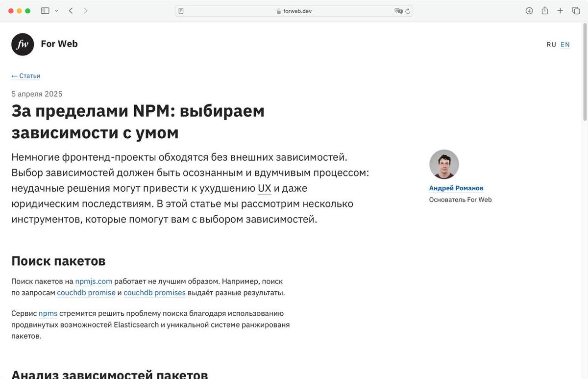Open the For Web home link
Viewport: 588px width, 379px height.
(59, 44)
